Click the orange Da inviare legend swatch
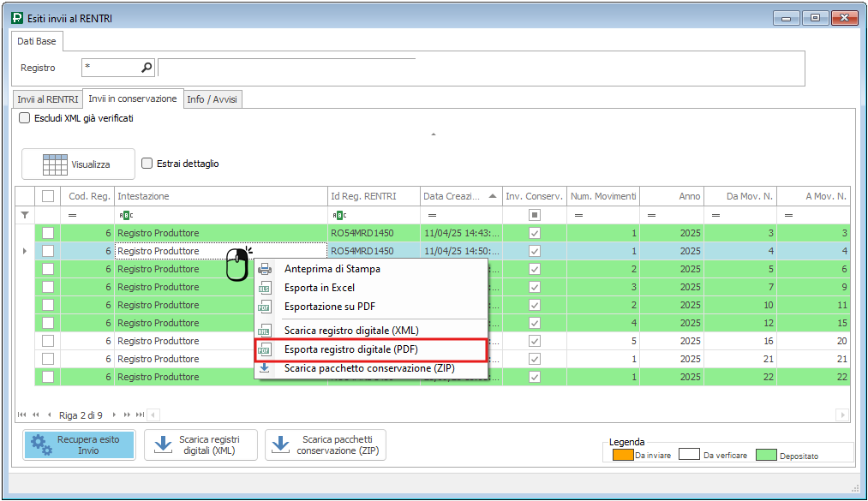The image size is (868, 501). click(621, 455)
